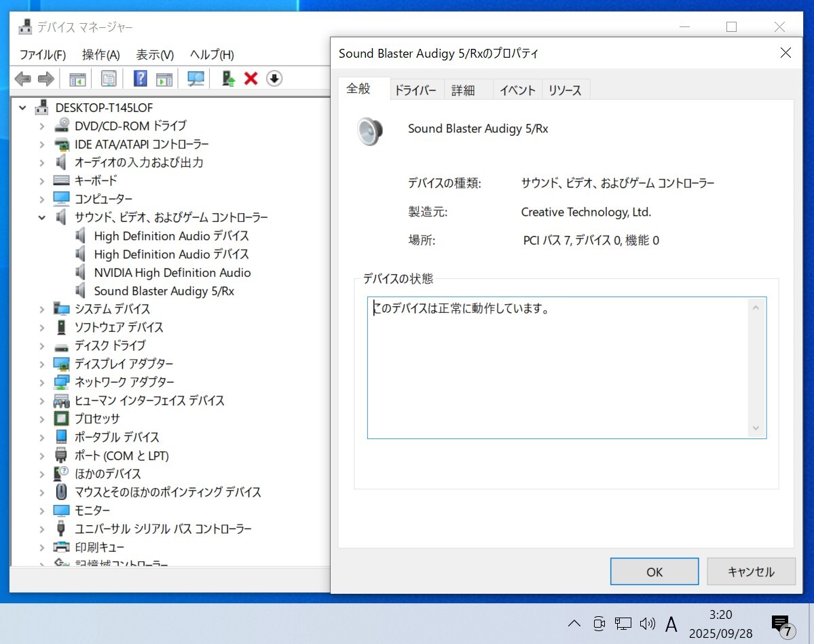The height and width of the screenshot is (644, 814).
Task: Switch to the ドライバー tab
Action: [x=415, y=89]
